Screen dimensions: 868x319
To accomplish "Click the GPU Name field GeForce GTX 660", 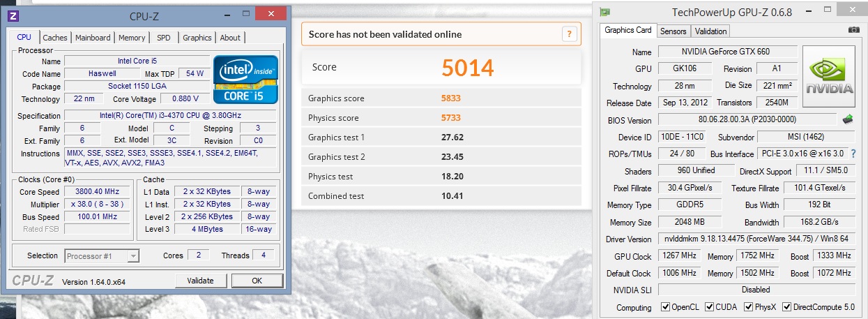I will [x=728, y=52].
